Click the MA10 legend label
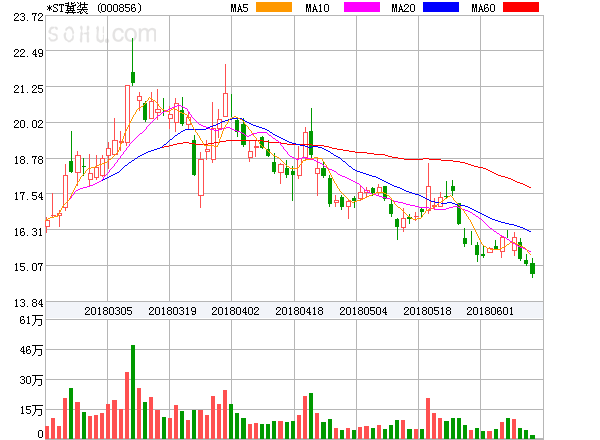Viewport: 600px width, 440px height. point(317,8)
